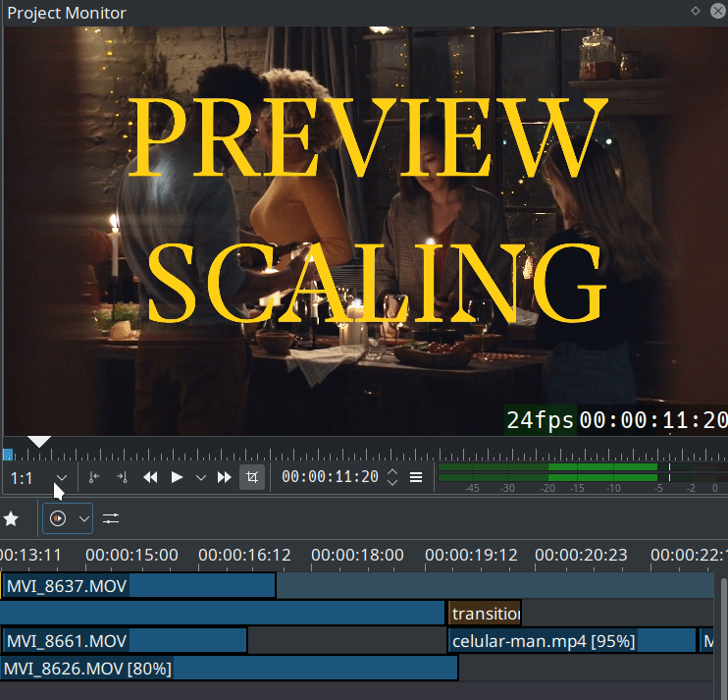
Task: Click the Project Monitor title label
Action: pyautogui.click(x=67, y=13)
